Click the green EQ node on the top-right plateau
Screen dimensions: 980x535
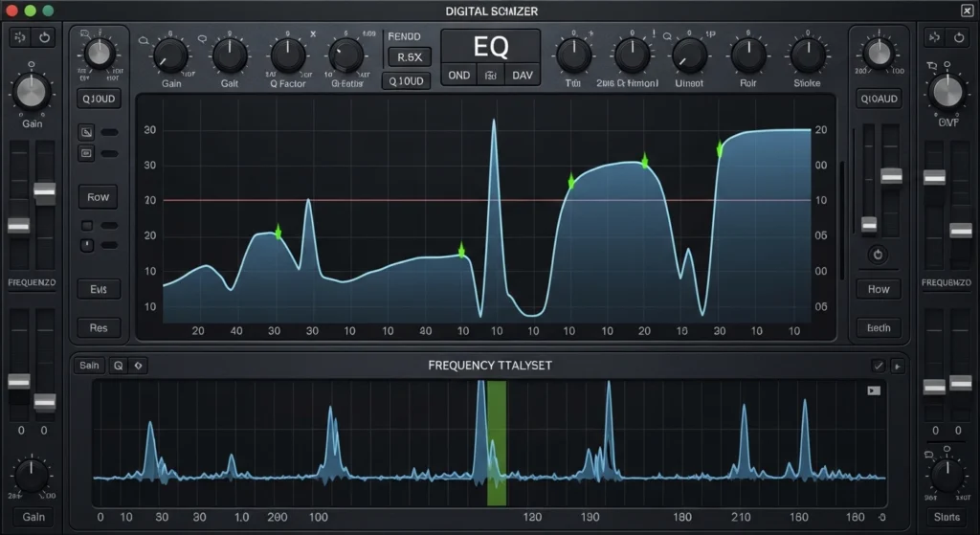click(720, 148)
